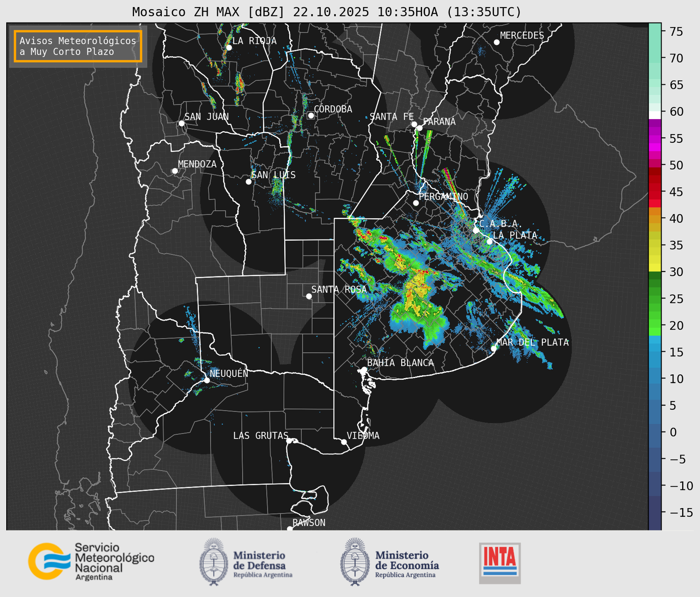
Task: Click the Mercedes city label
Action: point(522,36)
